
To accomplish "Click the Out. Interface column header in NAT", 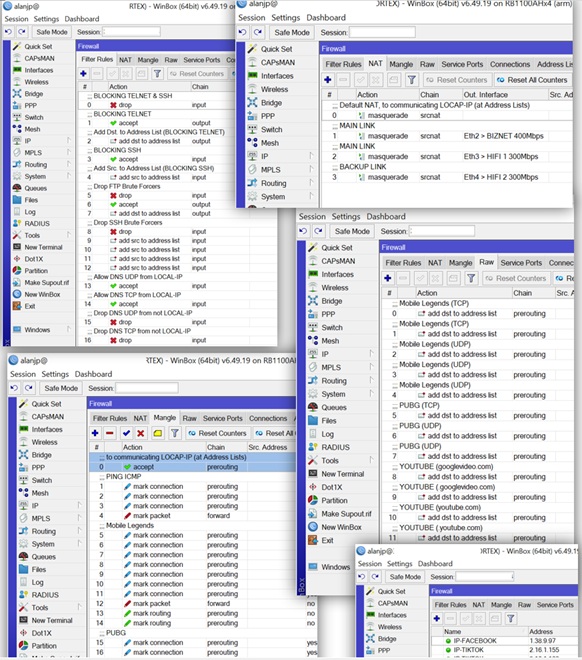I will 505,95.
